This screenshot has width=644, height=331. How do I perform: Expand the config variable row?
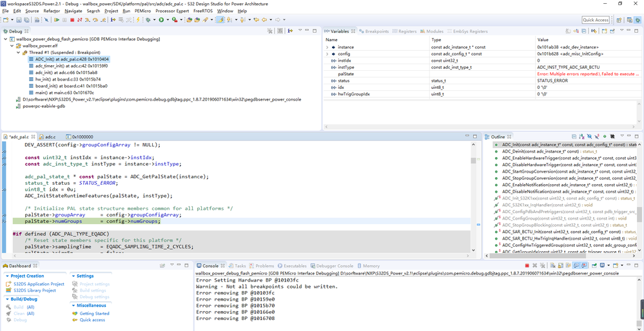coord(327,53)
